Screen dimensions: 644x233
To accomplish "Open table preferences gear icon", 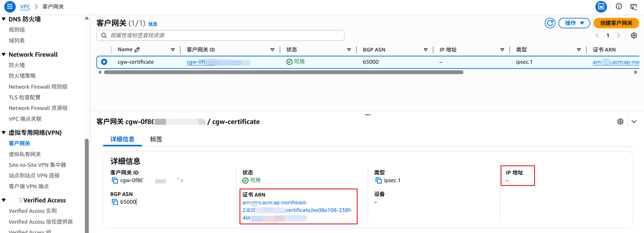I will tap(634, 35).
